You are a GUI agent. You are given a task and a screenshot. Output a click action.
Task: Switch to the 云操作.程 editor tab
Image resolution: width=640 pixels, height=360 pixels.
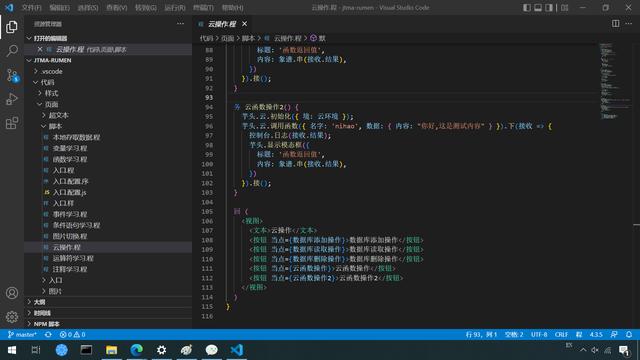click(x=222, y=24)
